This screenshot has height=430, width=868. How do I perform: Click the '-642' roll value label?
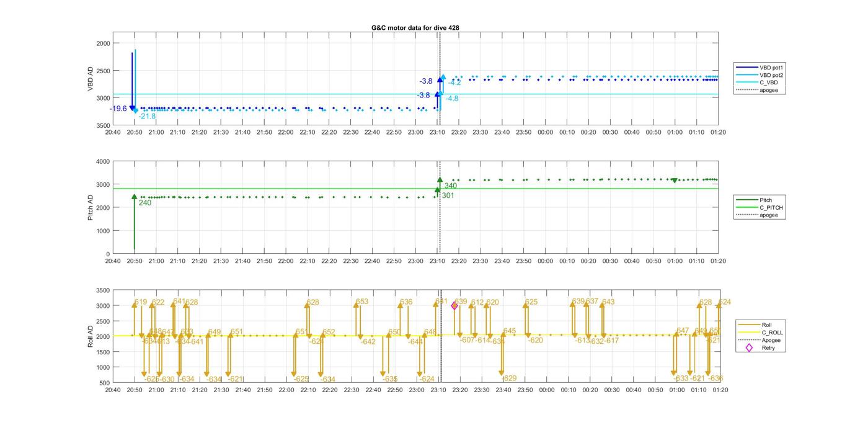(368, 342)
